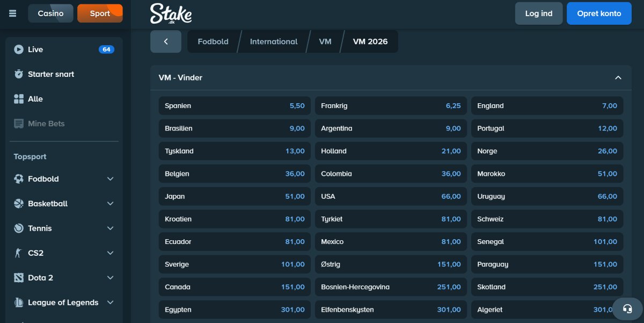Select Canada odds 151,00
This screenshot has height=323, width=644.
click(235, 287)
